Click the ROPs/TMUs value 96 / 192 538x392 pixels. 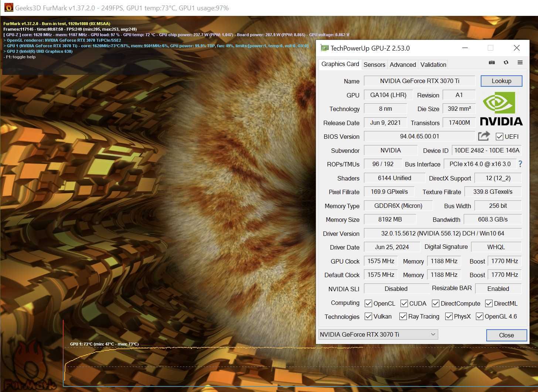point(383,164)
